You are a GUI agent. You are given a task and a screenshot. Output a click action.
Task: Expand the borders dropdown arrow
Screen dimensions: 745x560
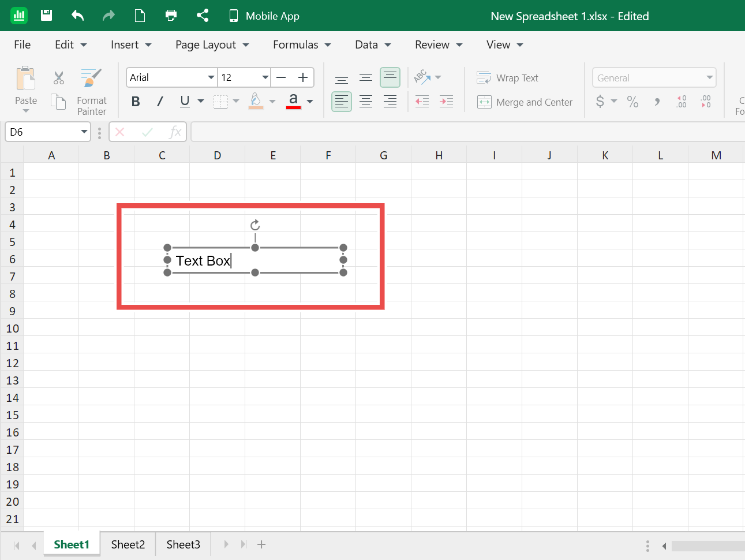(x=236, y=101)
